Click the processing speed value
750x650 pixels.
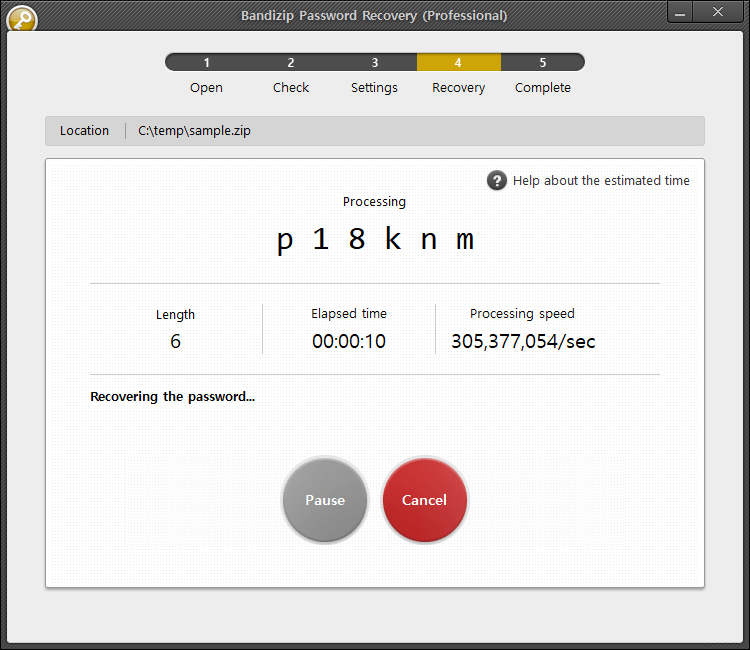coord(523,341)
